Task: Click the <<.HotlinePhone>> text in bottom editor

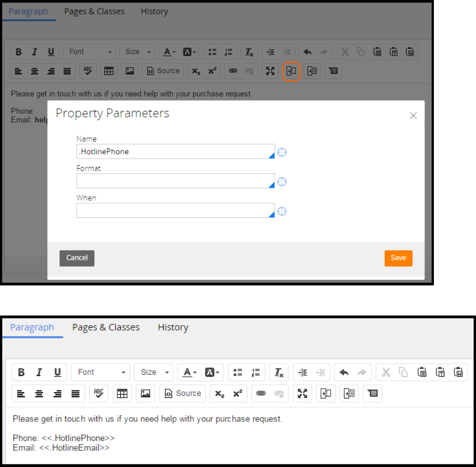Action: [78, 438]
